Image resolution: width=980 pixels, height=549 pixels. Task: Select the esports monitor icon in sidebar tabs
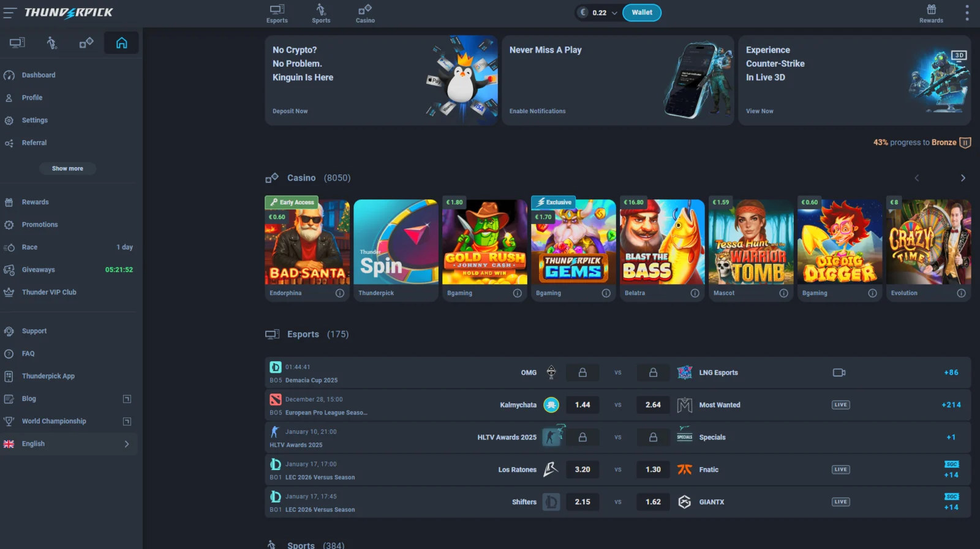(x=17, y=43)
